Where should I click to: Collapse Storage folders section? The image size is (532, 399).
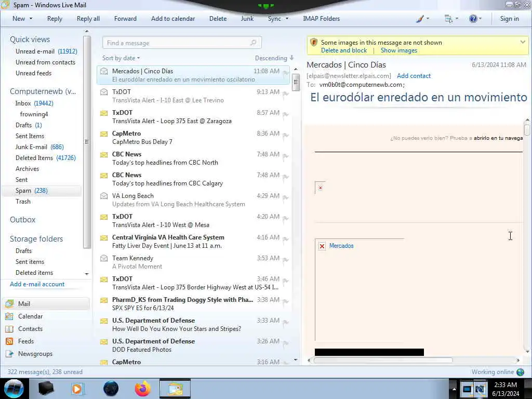point(36,239)
